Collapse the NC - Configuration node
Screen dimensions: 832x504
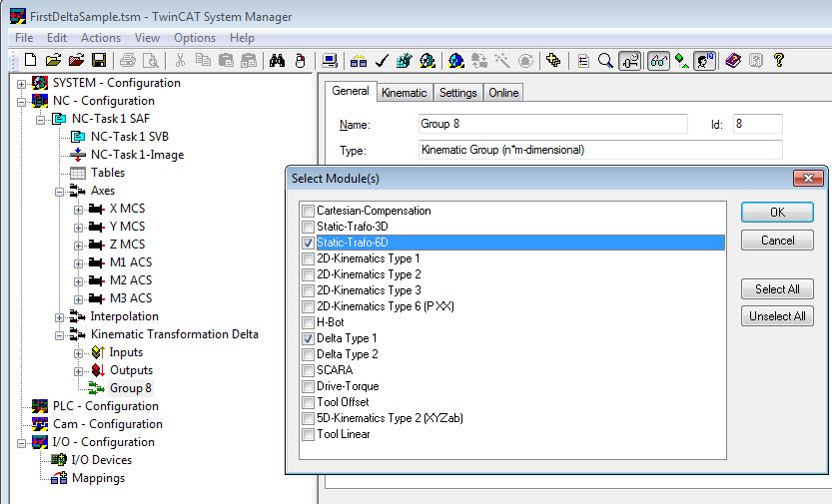21,102
